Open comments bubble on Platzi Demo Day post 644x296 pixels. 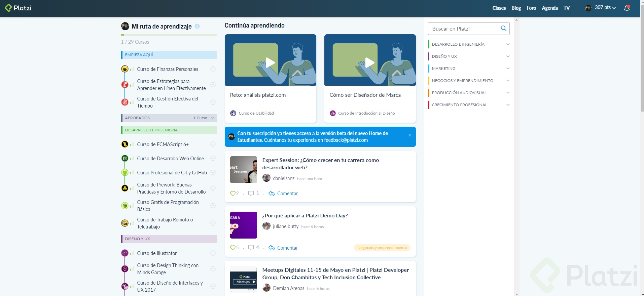[x=251, y=248]
